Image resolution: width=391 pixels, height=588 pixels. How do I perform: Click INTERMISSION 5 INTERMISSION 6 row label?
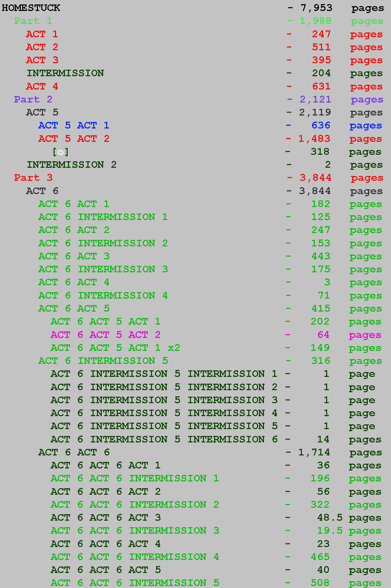click(x=164, y=439)
